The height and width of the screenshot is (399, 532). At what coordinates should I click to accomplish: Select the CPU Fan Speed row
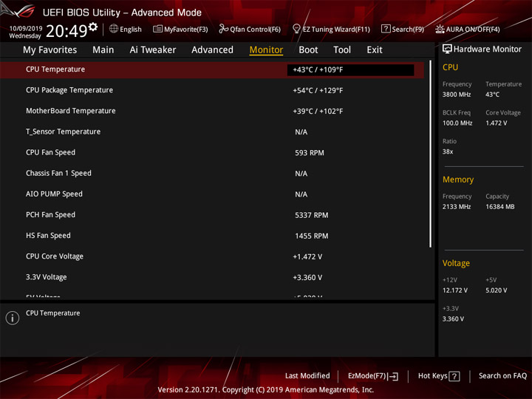(212, 153)
